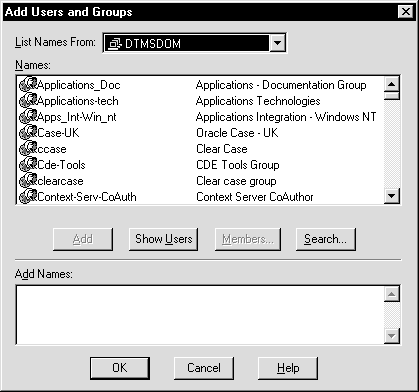
Task: Select the ccase group name
Action: [52, 149]
